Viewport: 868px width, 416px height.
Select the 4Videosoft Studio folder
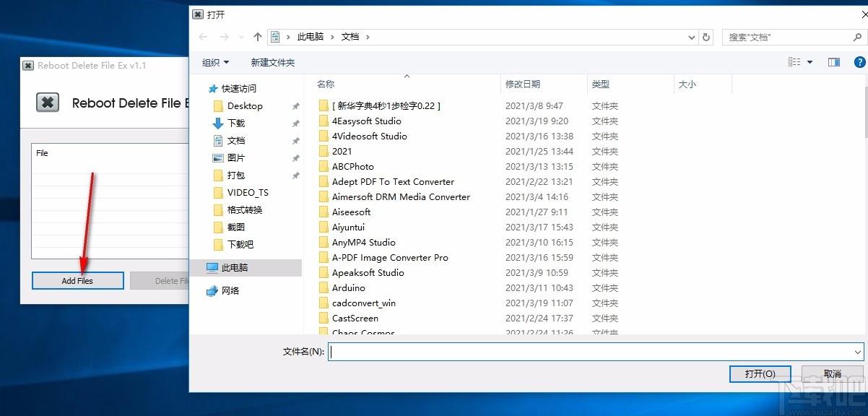(370, 136)
